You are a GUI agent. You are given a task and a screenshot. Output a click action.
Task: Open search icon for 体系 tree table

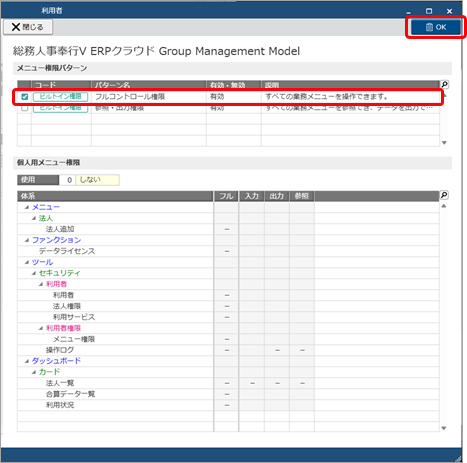444,195
